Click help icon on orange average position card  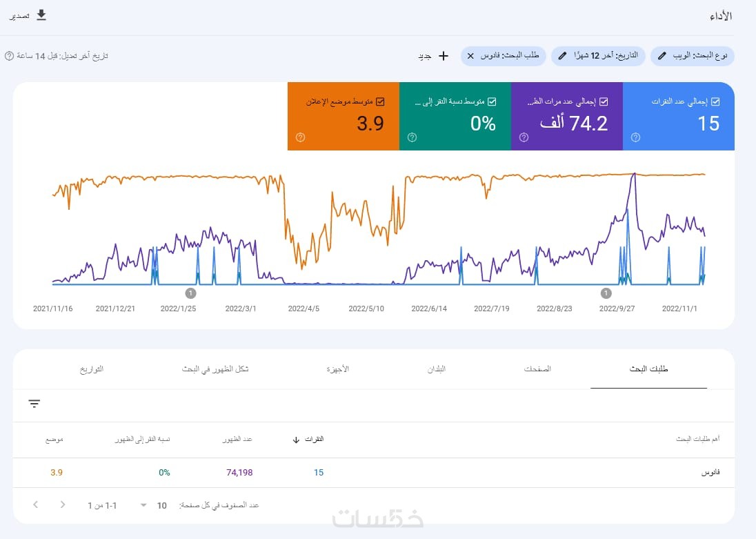pos(300,137)
